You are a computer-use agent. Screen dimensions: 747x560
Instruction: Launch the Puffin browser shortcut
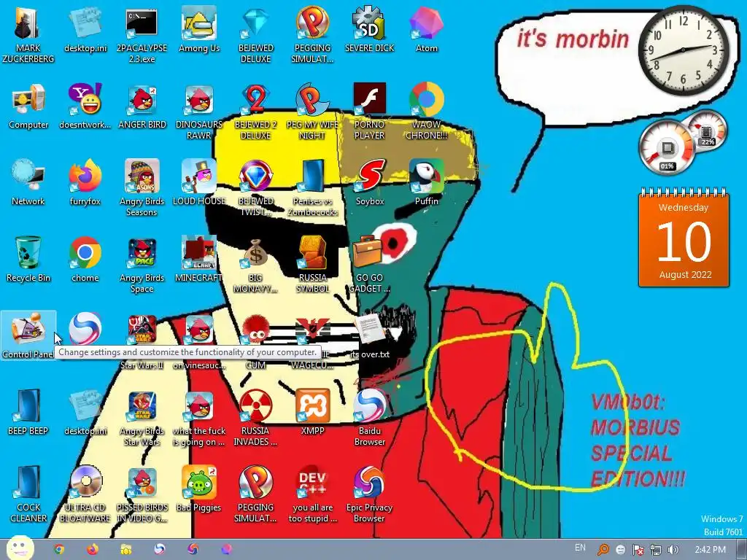(x=426, y=182)
